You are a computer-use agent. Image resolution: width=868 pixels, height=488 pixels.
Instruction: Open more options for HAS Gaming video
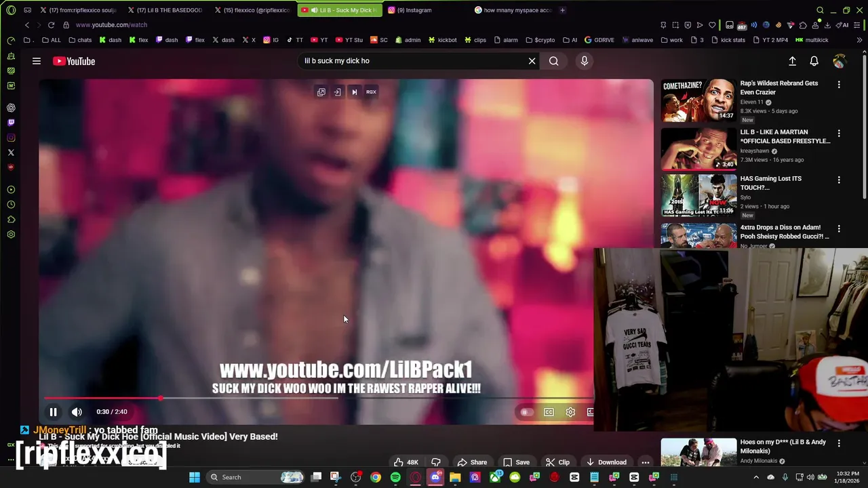pos(839,180)
